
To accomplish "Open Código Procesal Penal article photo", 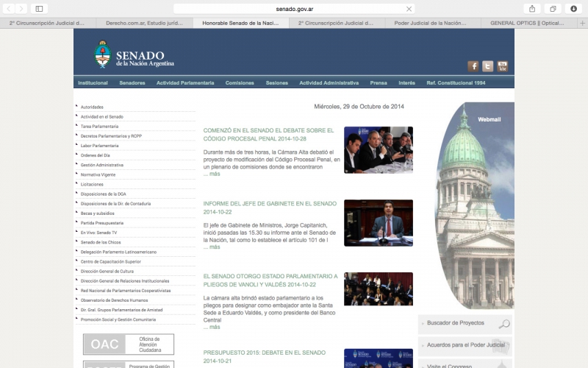I will [x=379, y=150].
